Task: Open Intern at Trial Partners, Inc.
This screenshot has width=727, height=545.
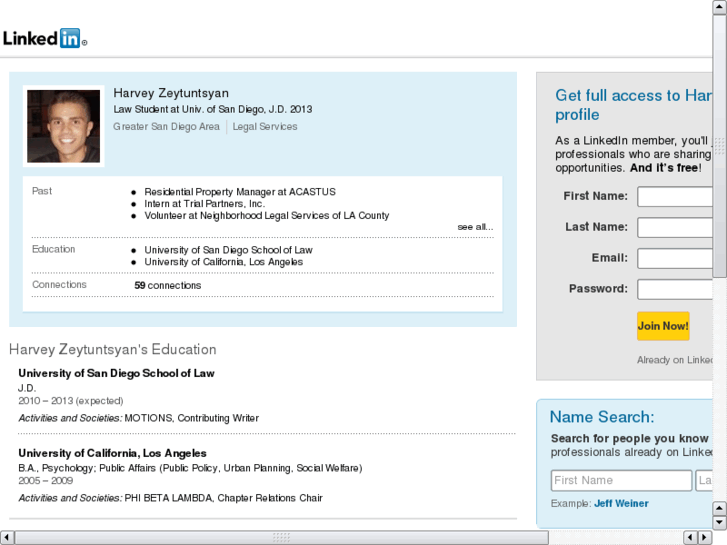Action: (x=204, y=204)
